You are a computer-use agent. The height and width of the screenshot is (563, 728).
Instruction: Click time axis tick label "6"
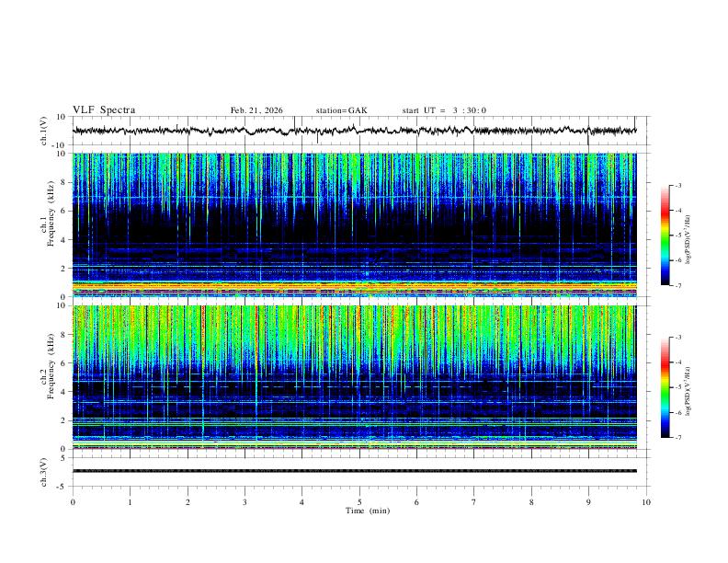pos(416,502)
